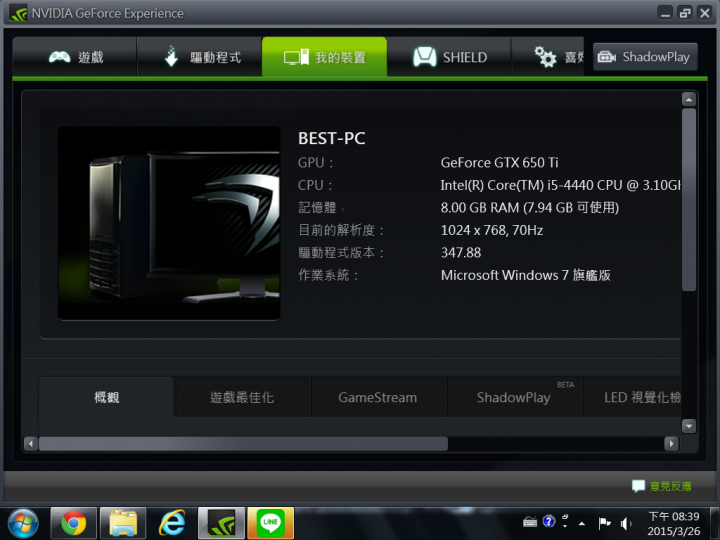Click the 驅動程式版本 label

coord(341,253)
